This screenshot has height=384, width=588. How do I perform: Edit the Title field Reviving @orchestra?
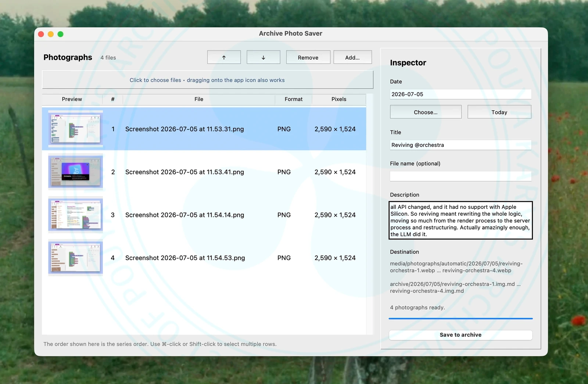460,145
